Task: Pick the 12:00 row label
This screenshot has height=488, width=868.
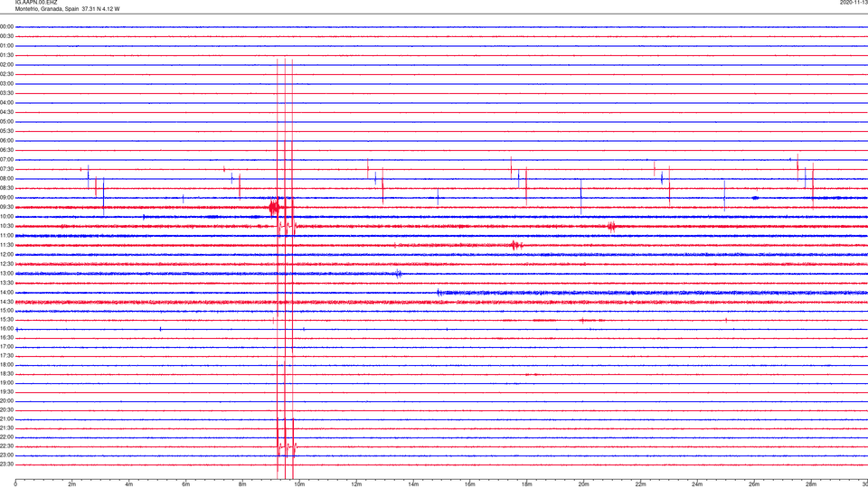Action: [6, 255]
